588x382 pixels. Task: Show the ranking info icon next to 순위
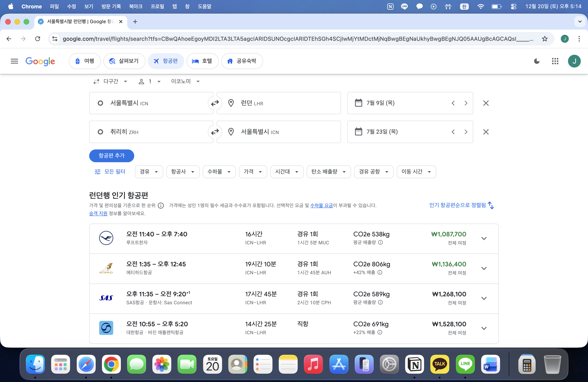point(161,205)
